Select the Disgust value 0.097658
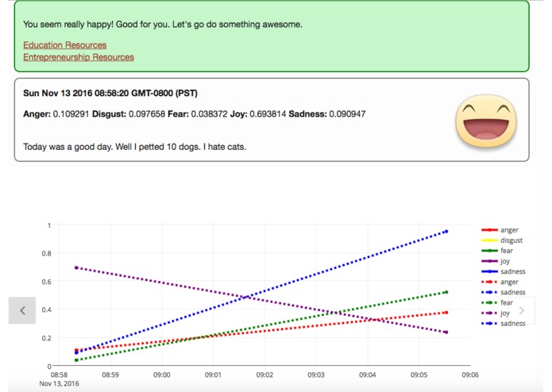The height and width of the screenshot is (392, 552). [147, 114]
